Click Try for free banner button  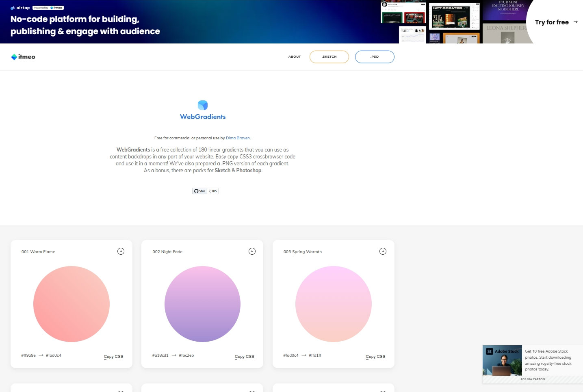coord(556,22)
